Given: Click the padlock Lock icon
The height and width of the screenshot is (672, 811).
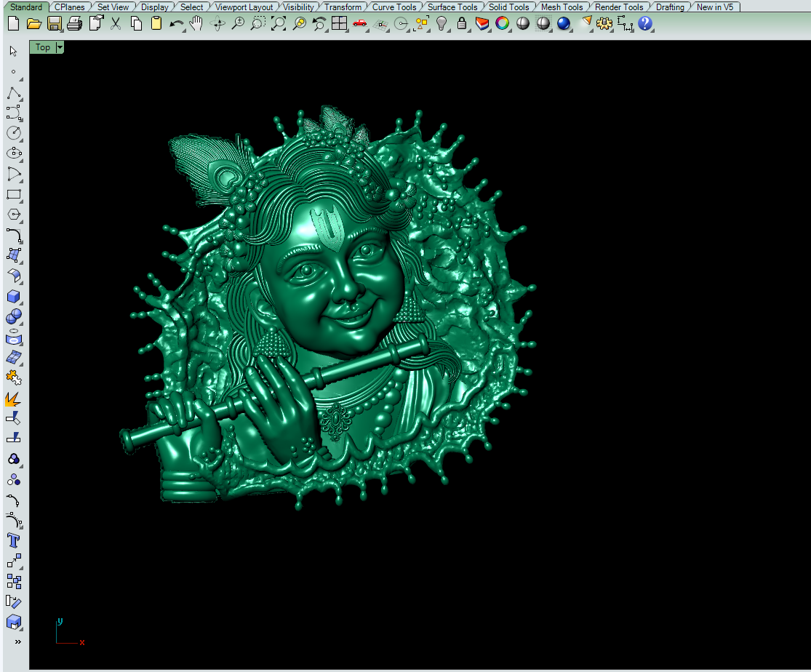Looking at the screenshot, I should 462,24.
